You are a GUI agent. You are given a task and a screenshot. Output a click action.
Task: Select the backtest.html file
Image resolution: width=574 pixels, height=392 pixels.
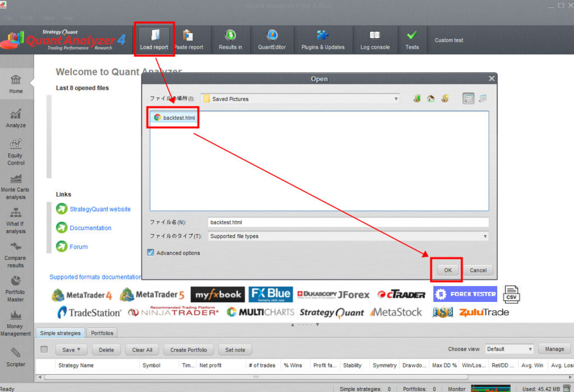pos(174,118)
